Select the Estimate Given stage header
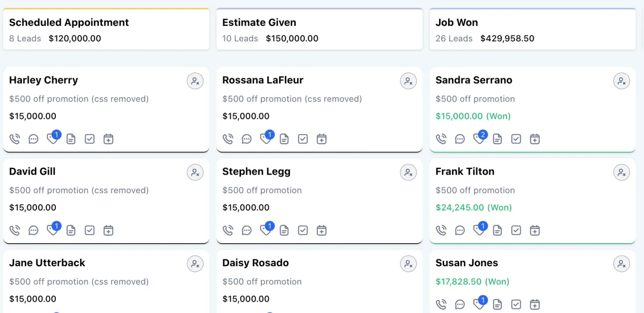Viewport: 644px width, 313px height. point(319,30)
